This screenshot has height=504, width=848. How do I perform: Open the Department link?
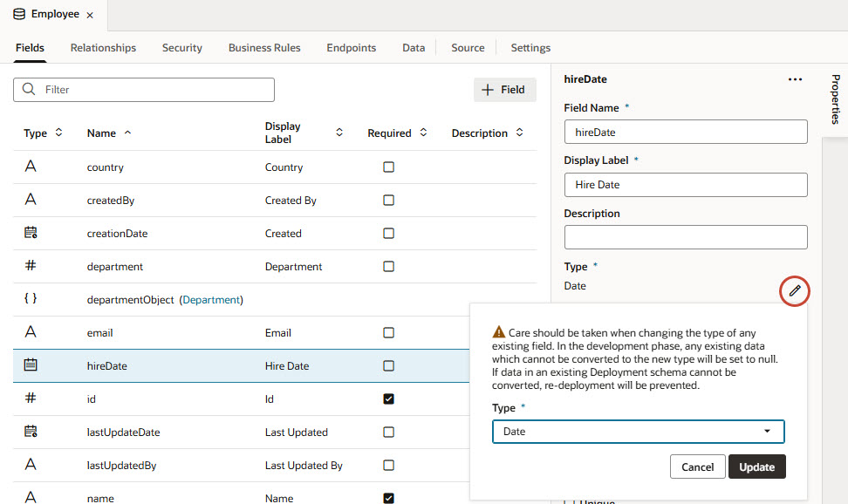(x=211, y=300)
